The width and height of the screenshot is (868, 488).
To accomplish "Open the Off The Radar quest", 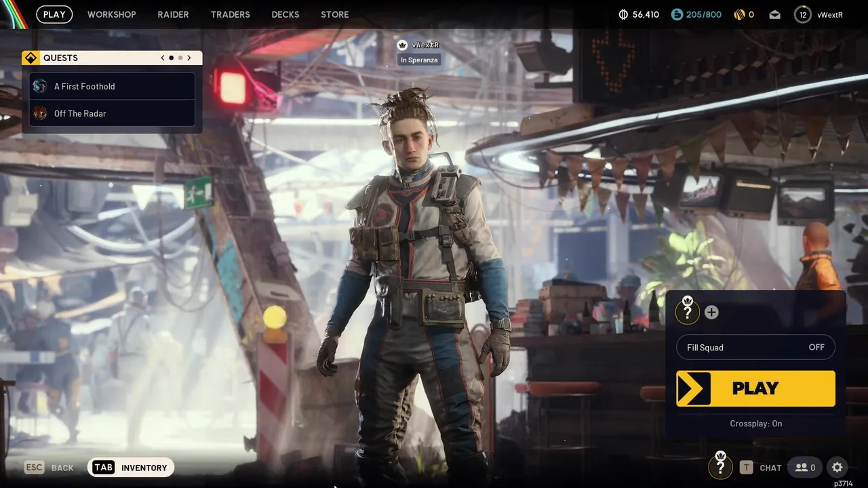I will pyautogui.click(x=113, y=113).
